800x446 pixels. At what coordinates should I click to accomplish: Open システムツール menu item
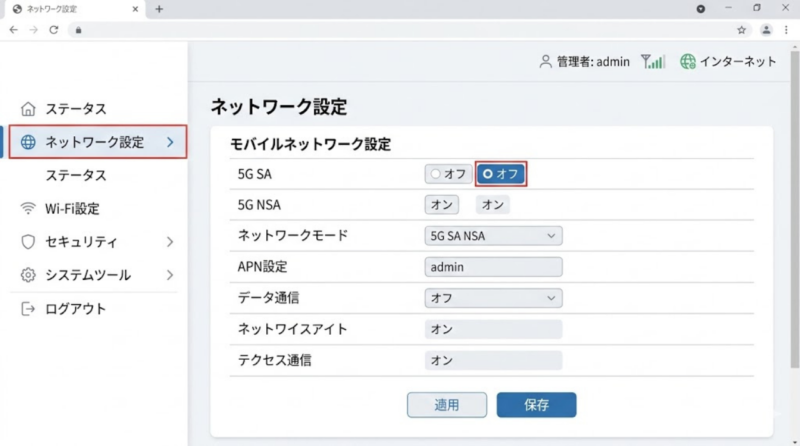[x=88, y=275]
